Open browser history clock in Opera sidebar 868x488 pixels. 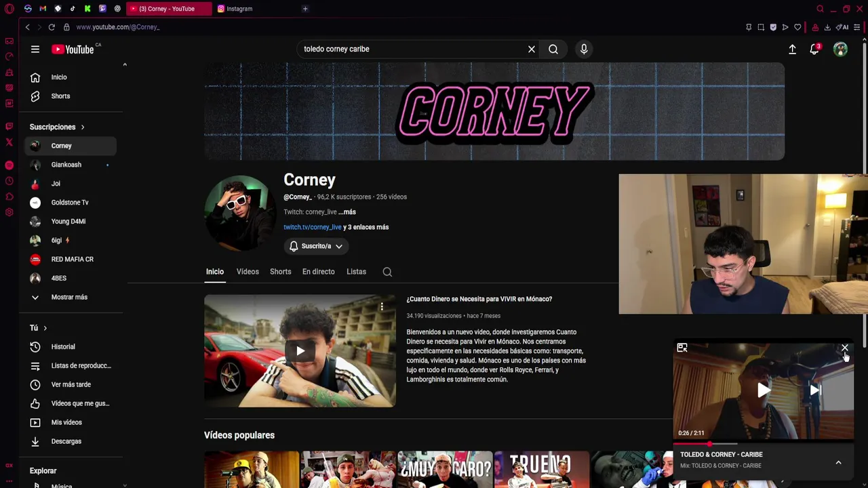[x=9, y=181]
